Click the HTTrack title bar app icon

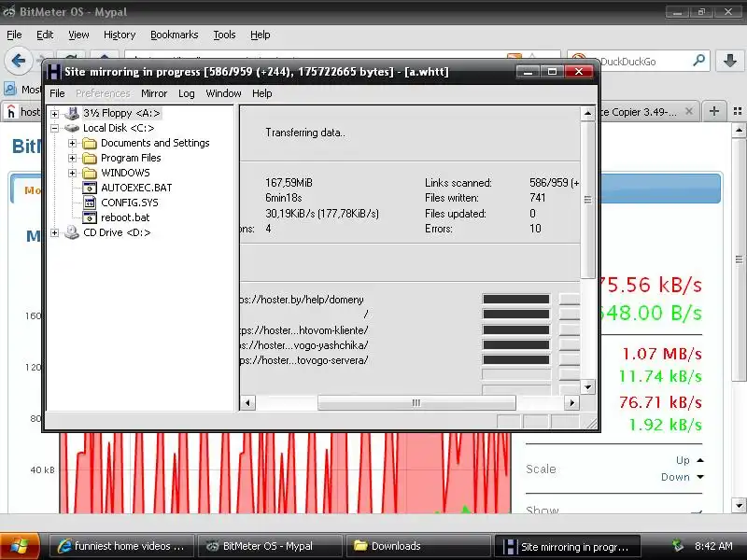coord(53,72)
